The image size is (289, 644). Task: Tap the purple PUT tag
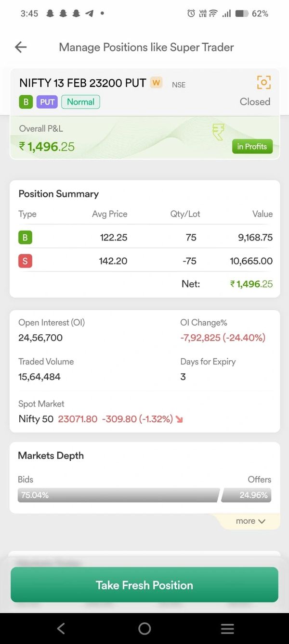(47, 102)
